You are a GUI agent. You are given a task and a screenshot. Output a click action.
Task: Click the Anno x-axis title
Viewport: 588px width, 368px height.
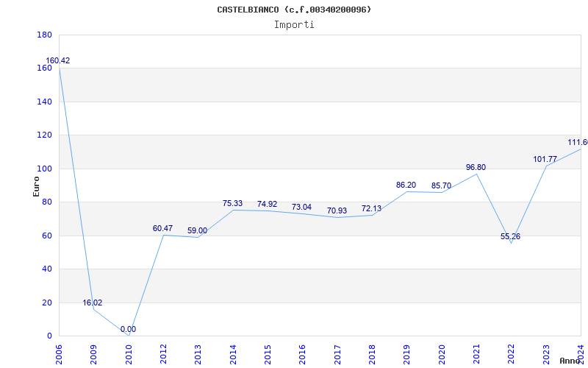[x=571, y=361]
